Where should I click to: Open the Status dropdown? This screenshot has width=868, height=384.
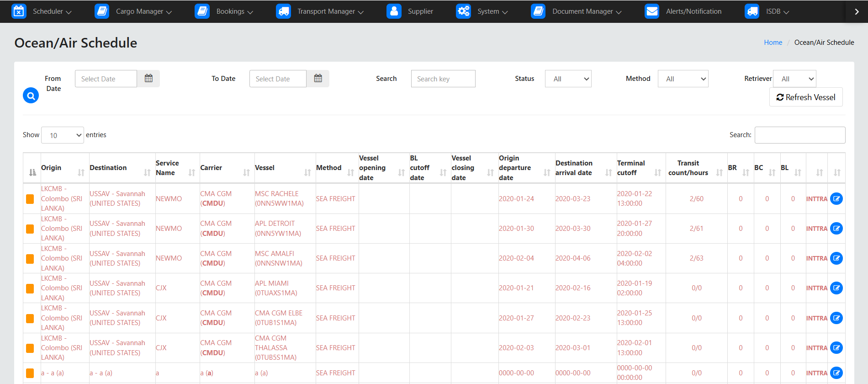[568, 79]
